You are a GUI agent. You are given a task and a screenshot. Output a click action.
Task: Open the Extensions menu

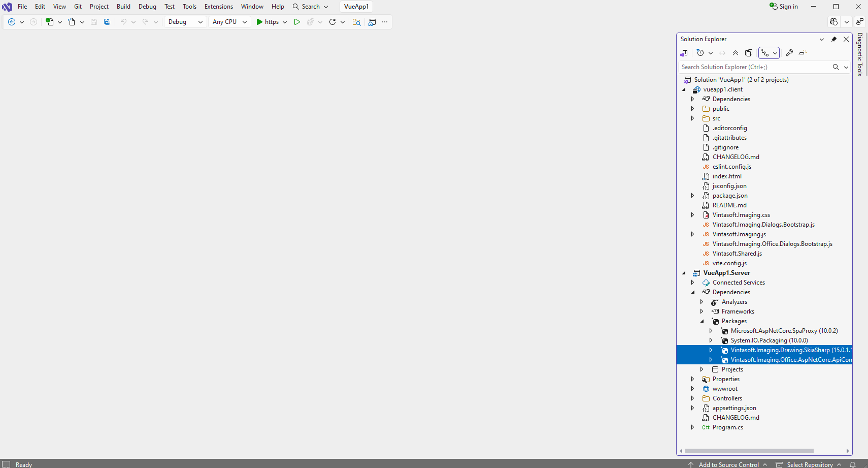218,7
